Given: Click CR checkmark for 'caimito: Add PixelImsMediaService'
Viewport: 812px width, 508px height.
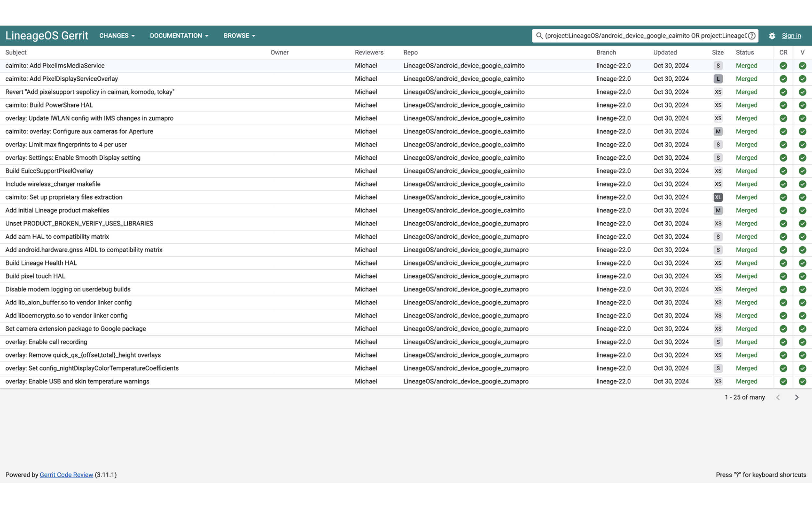Looking at the screenshot, I should [783, 66].
